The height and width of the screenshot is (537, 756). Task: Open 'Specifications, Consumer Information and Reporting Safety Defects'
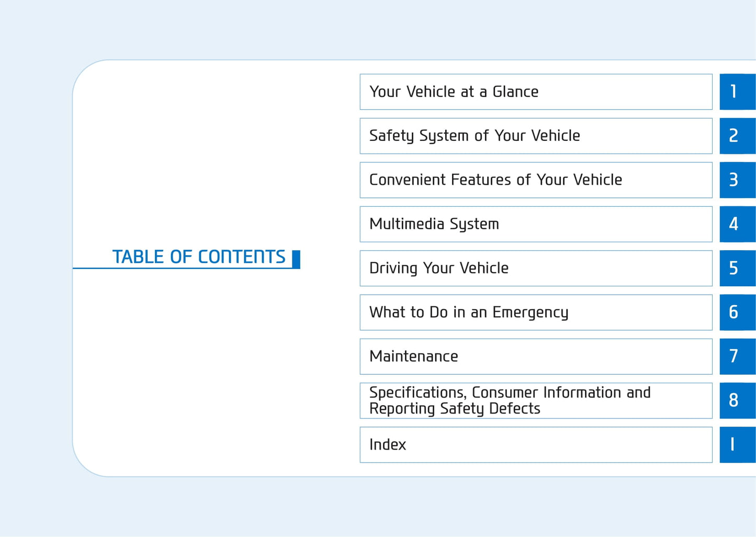(x=536, y=400)
